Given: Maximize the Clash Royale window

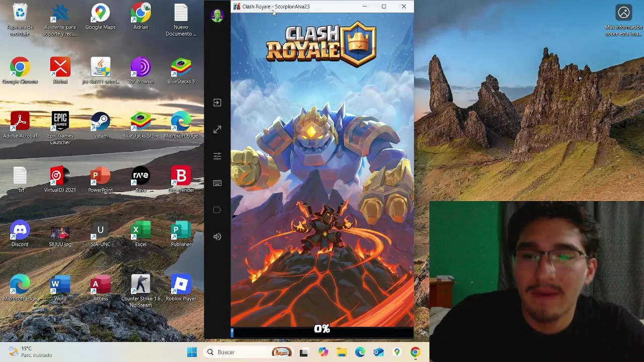Looking at the screenshot, I should 384,7.
